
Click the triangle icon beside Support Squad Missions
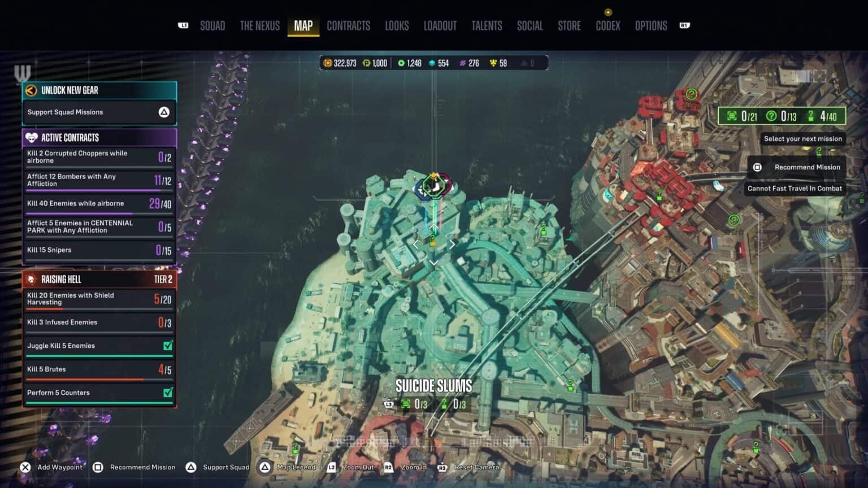point(164,112)
